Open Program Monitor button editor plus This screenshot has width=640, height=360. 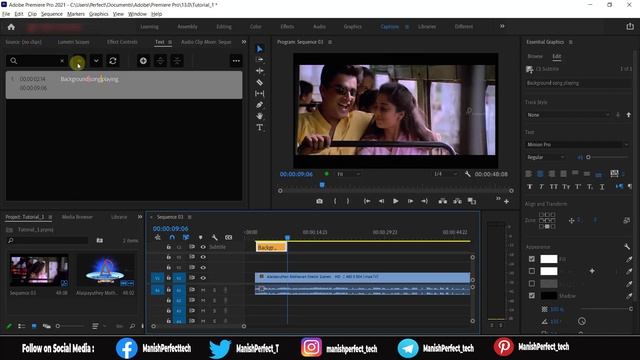click(x=506, y=202)
